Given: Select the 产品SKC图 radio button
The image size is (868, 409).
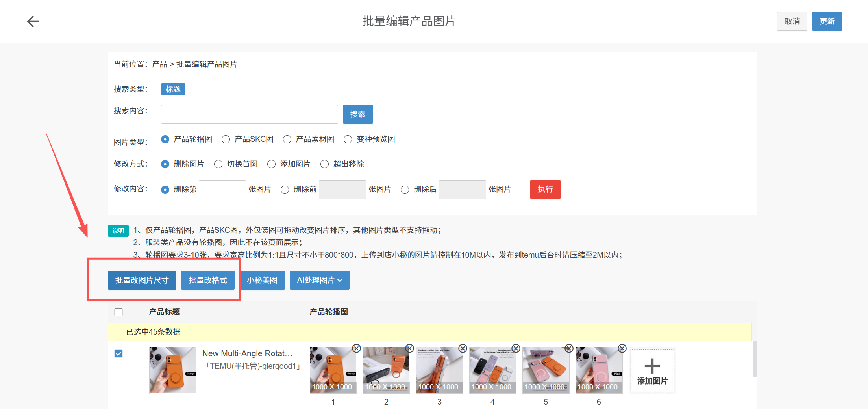Looking at the screenshot, I should [226, 139].
